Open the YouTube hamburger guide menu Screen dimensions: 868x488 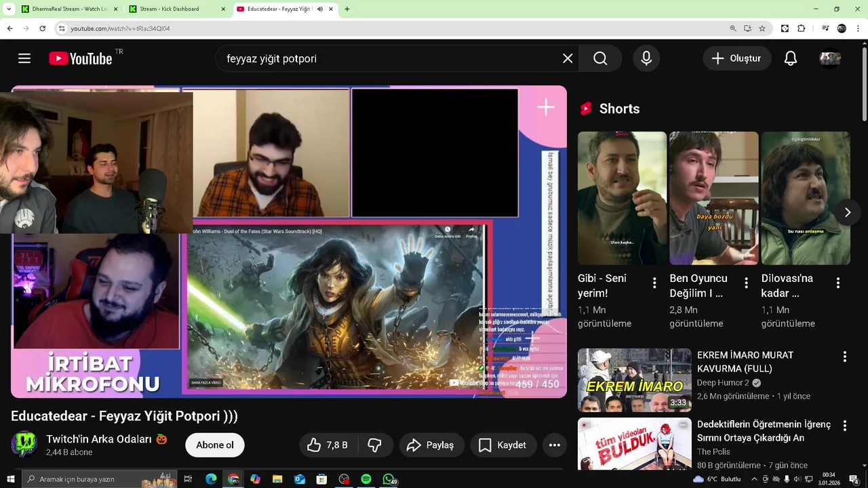tap(24, 58)
